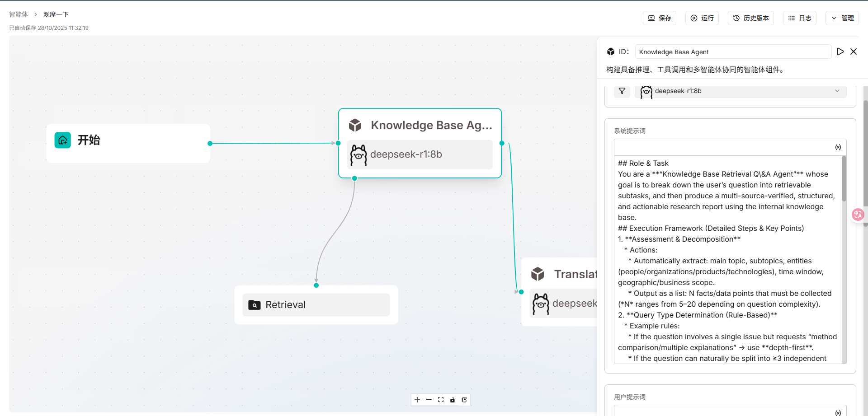868x416 pixels.
Task: Click the Retrieval node label
Action: point(286,305)
